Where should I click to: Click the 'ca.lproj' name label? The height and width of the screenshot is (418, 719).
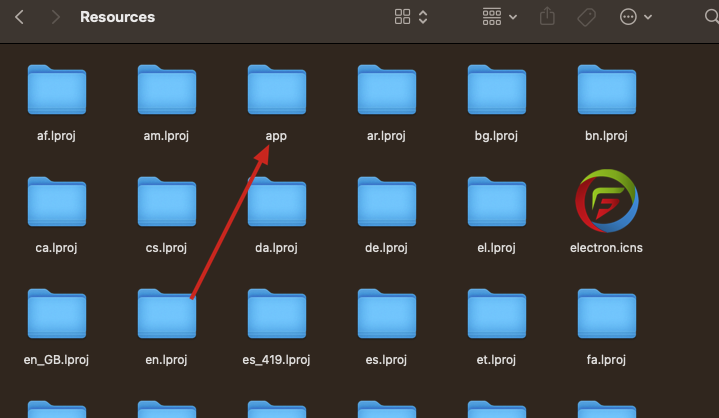tap(56, 248)
